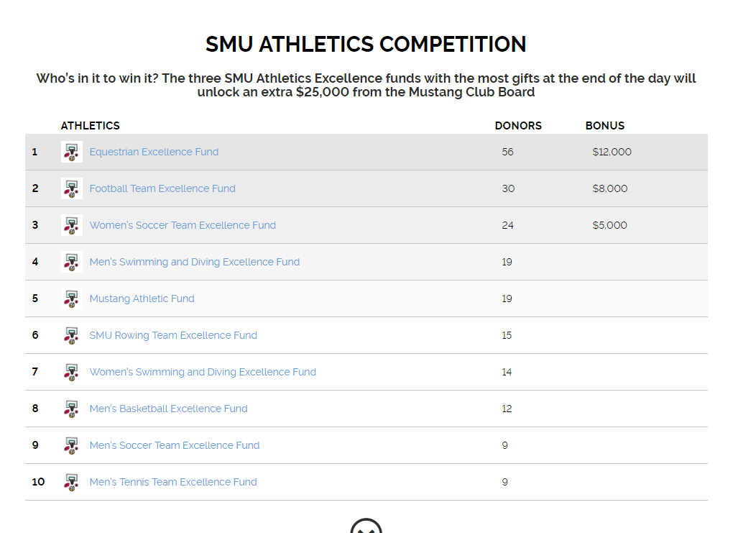Image resolution: width=756 pixels, height=533 pixels.
Task: Open Women's Swimming and Diving Excellence Fund
Action: 203,372
